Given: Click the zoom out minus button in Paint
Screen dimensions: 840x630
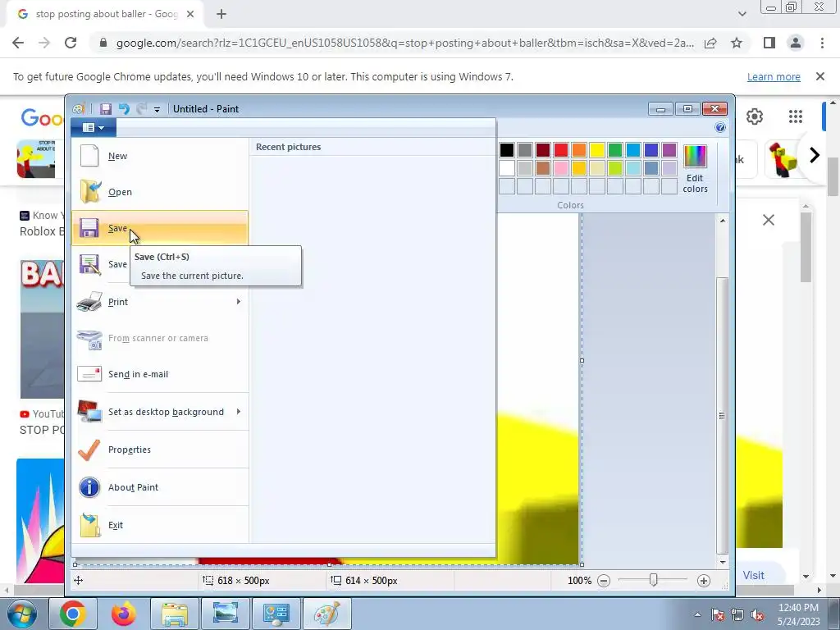Looking at the screenshot, I should (604, 581).
